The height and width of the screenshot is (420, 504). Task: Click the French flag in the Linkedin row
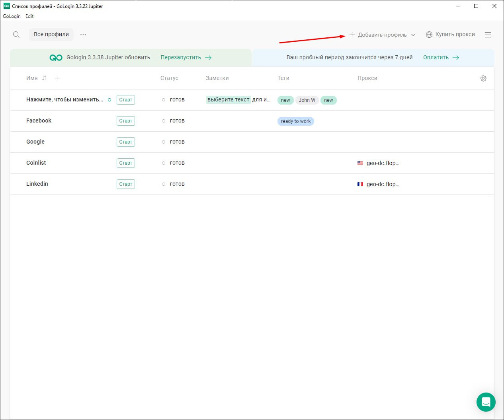pyautogui.click(x=360, y=184)
